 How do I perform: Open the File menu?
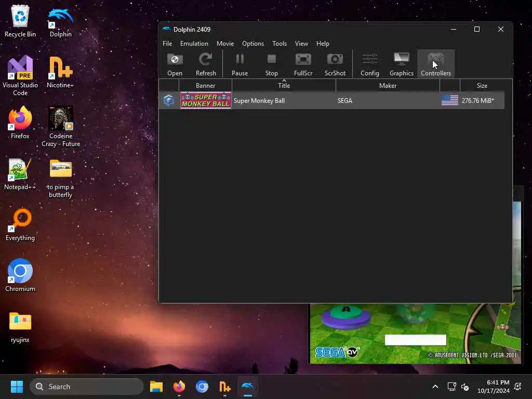tap(167, 44)
